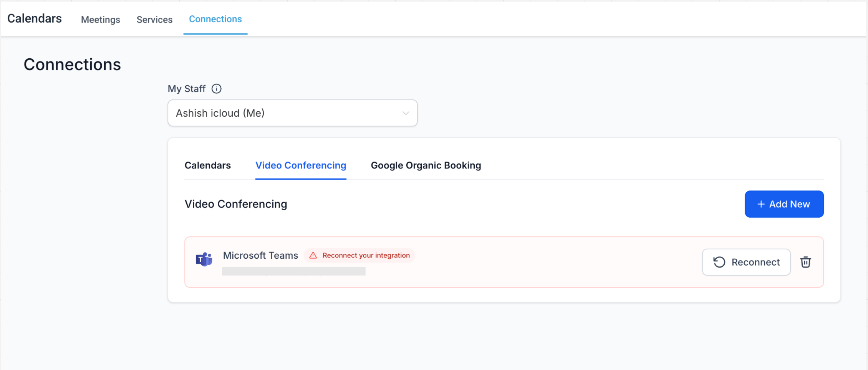Click the plus icon in Add New
The image size is (868, 370).
point(760,204)
